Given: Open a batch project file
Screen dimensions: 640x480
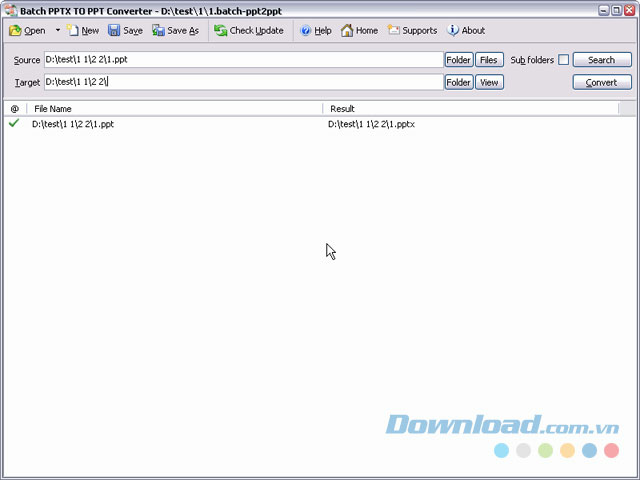Looking at the screenshot, I should (27, 31).
